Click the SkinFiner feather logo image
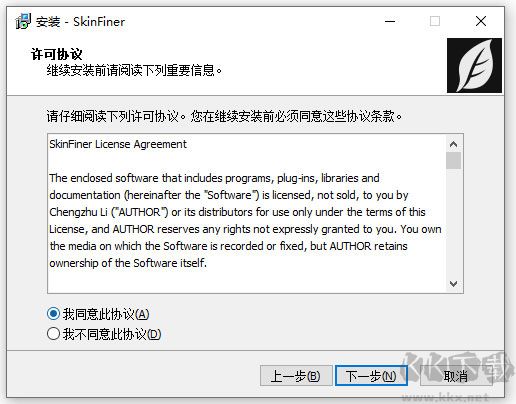The height and width of the screenshot is (404, 516). click(x=474, y=65)
